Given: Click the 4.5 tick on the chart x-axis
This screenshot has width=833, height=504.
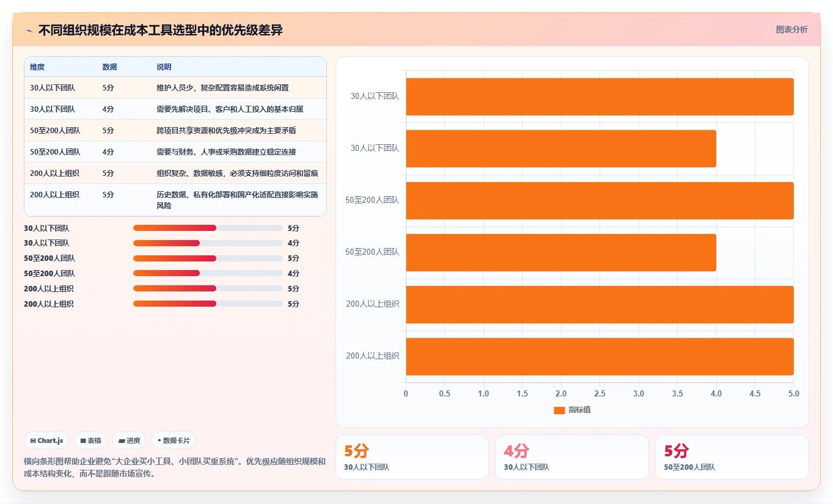Looking at the screenshot, I should 755,393.
